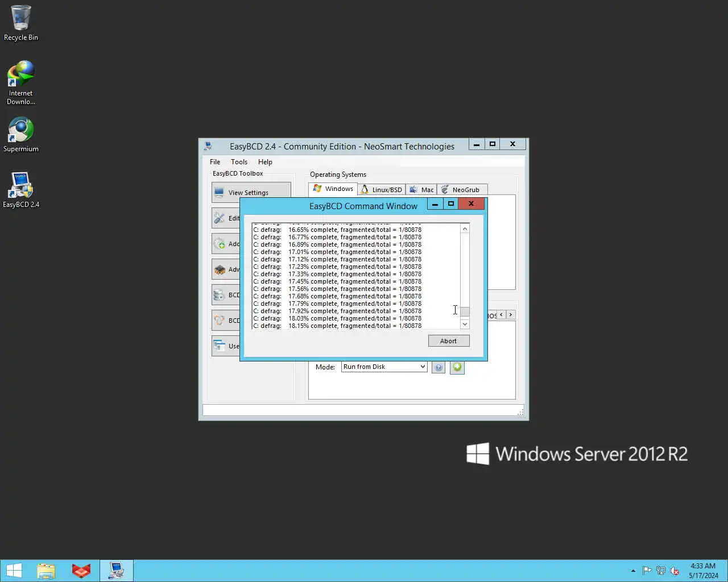Click the Advanced Settings chip icon
Viewport: 728px width, 582px height.
click(219, 269)
